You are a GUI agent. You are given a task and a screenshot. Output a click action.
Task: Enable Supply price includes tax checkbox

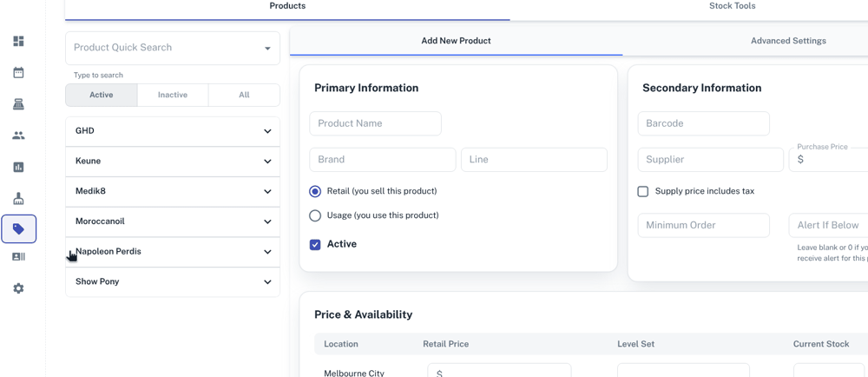643,191
